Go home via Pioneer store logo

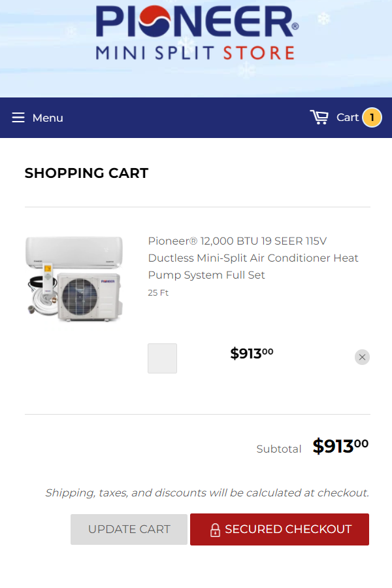(x=197, y=33)
